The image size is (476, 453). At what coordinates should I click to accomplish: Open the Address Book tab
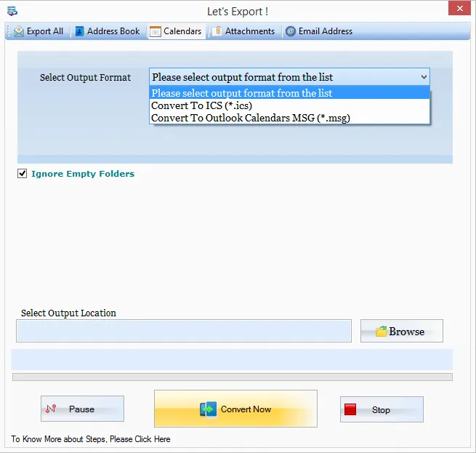108,31
